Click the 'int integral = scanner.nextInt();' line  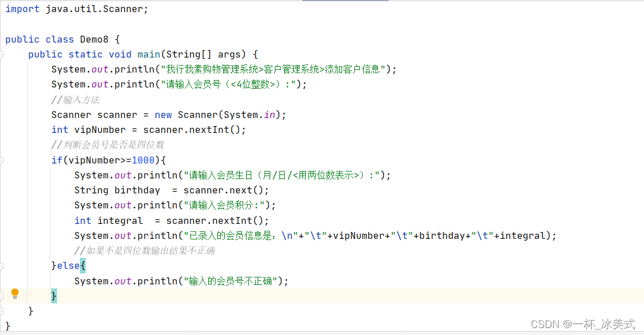pyautogui.click(x=172, y=220)
